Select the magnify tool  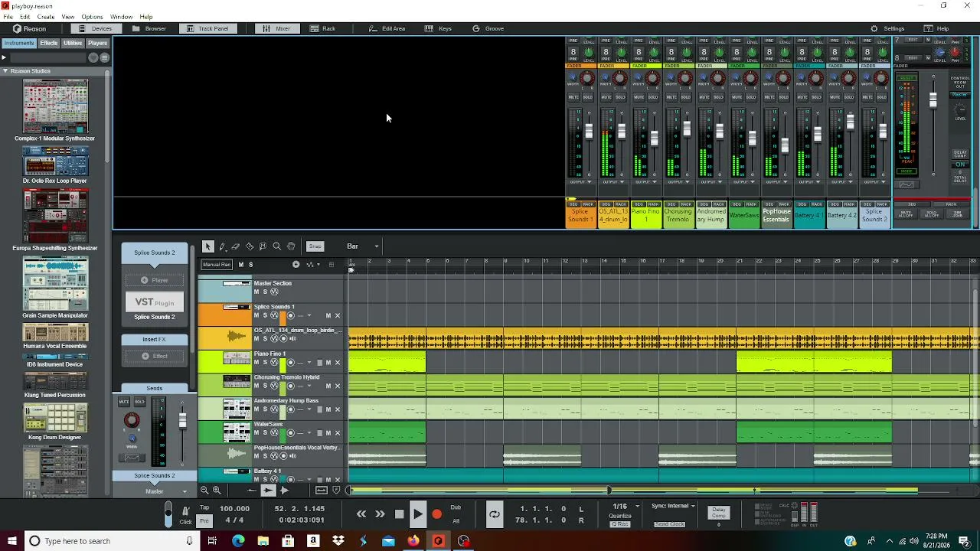pos(277,246)
